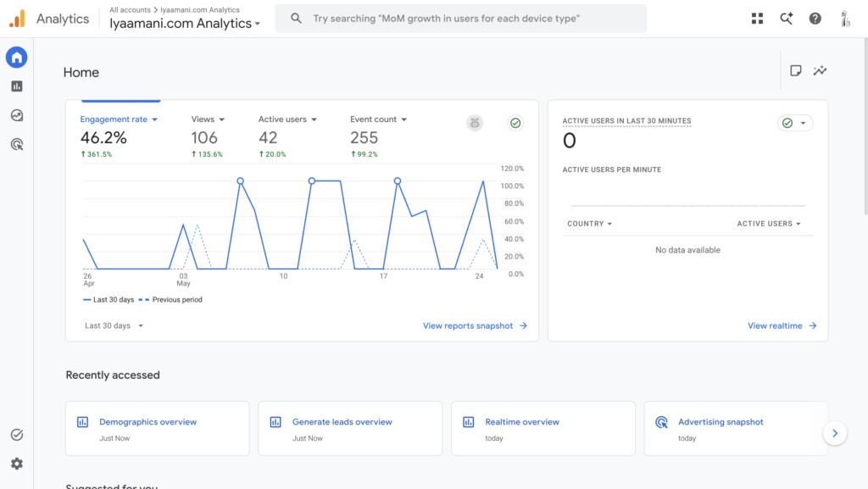Click the Generate leads overview report icon

(275, 422)
